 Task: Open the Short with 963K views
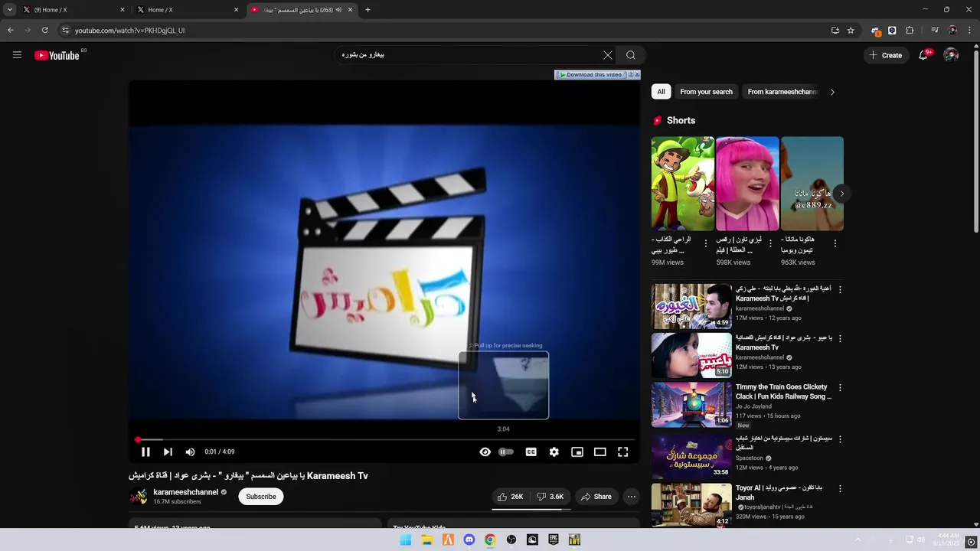click(x=812, y=184)
